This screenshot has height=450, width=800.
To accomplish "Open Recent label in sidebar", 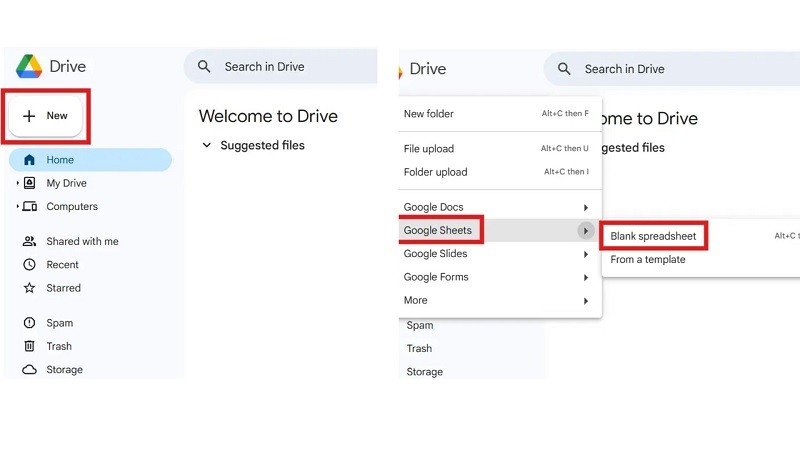I will tap(62, 265).
